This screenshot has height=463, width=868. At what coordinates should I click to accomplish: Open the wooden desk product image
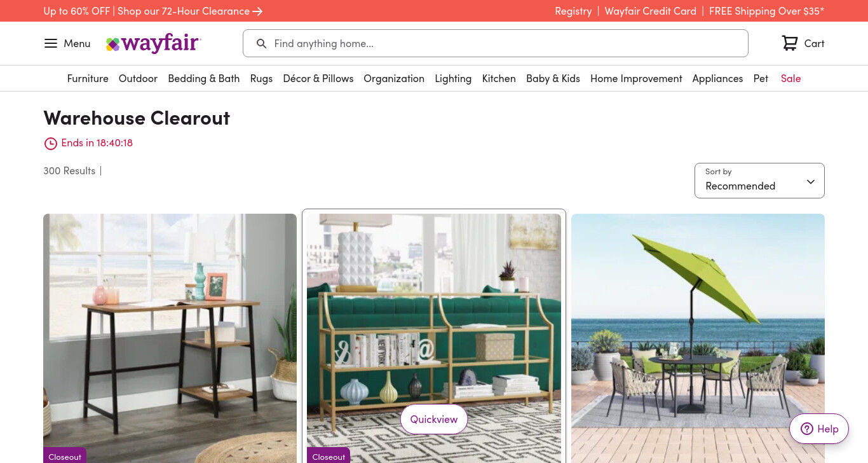[170, 338]
